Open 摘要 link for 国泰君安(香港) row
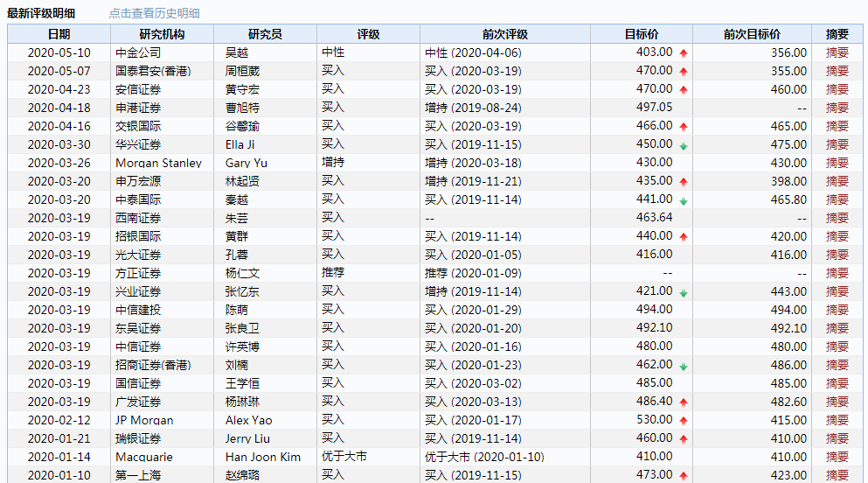Viewport: 868px width, 483px height. tap(837, 71)
